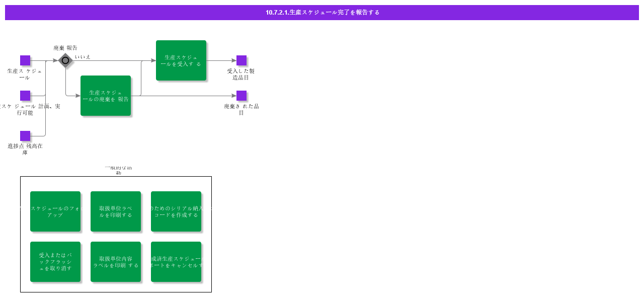The width and height of the screenshot is (644, 297).
Task: Open the 受入またはバックフラッシュを取り消す box
Action: (55, 262)
